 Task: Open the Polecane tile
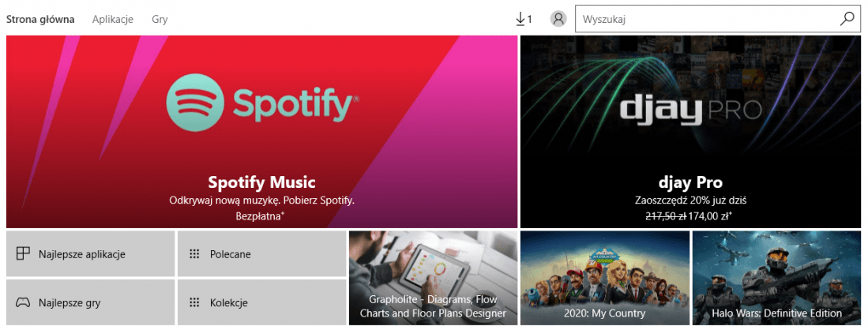[x=262, y=253]
